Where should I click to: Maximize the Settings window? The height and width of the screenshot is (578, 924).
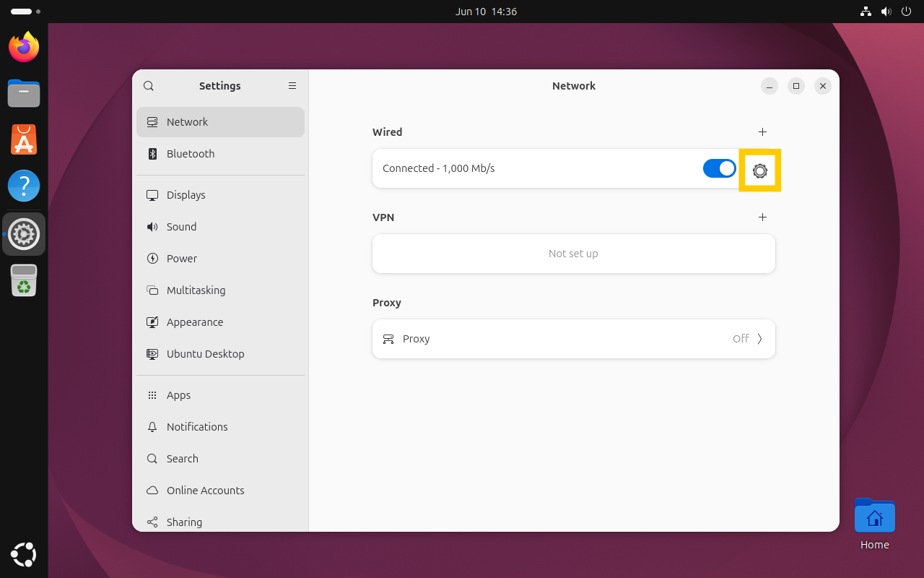tap(796, 86)
